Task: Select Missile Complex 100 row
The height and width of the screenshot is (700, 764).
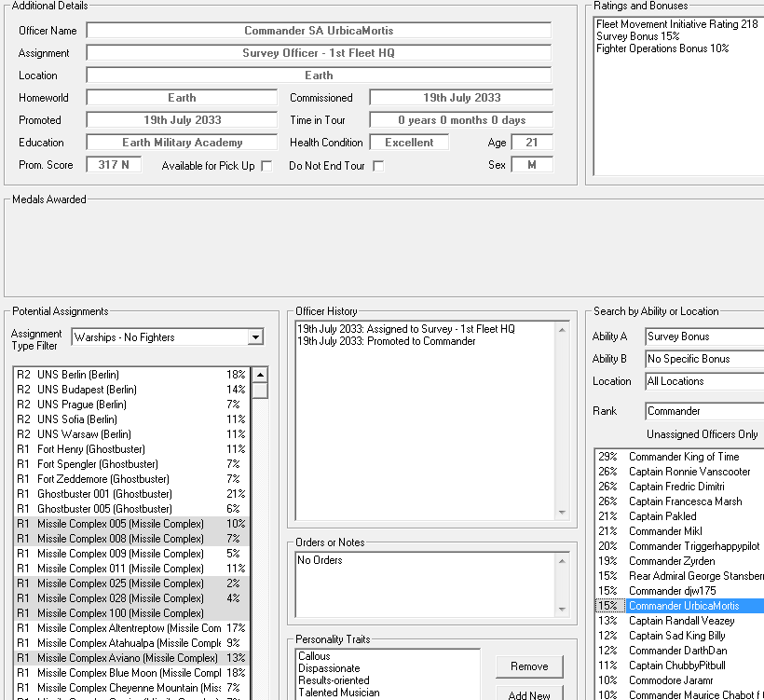Action: 131,613
